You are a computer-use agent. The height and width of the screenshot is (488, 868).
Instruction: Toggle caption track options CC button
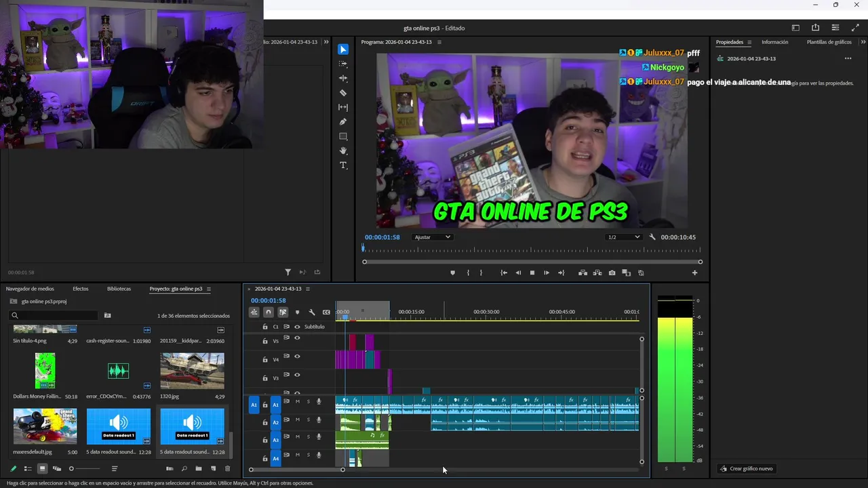(x=326, y=312)
